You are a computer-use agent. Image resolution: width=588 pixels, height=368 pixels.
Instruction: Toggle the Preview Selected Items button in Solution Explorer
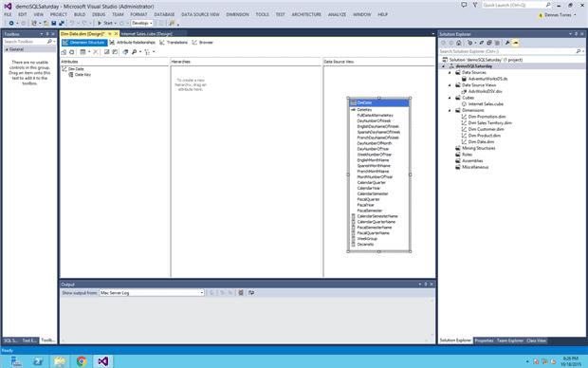click(515, 43)
